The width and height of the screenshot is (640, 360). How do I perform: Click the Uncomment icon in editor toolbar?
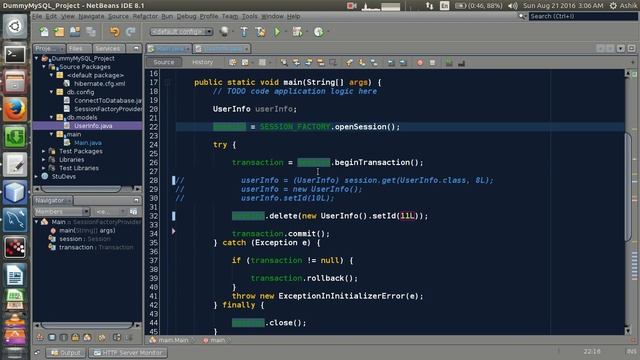coord(462,62)
